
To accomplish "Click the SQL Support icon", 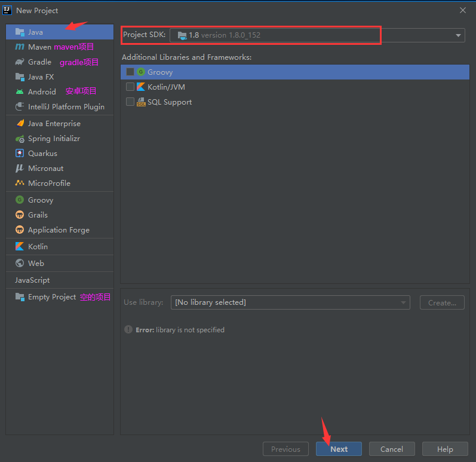I will pyautogui.click(x=141, y=102).
